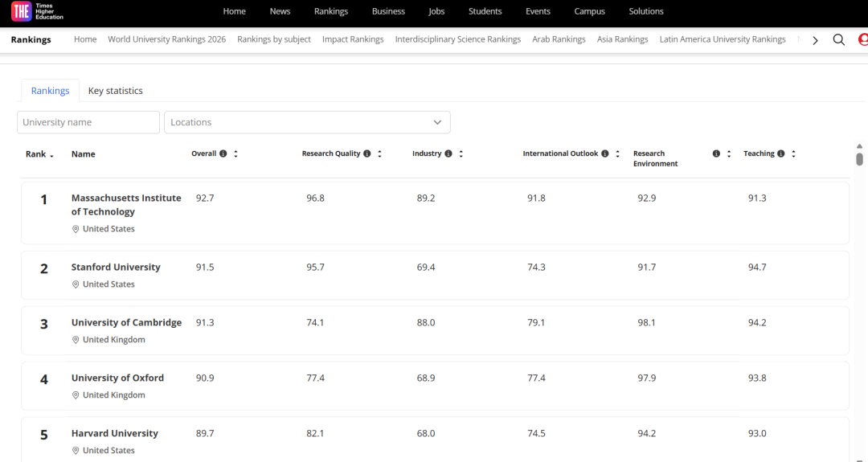868x462 pixels.
Task: Sort by International Outlook using sort arrows
Action: click(x=618, y=153)
